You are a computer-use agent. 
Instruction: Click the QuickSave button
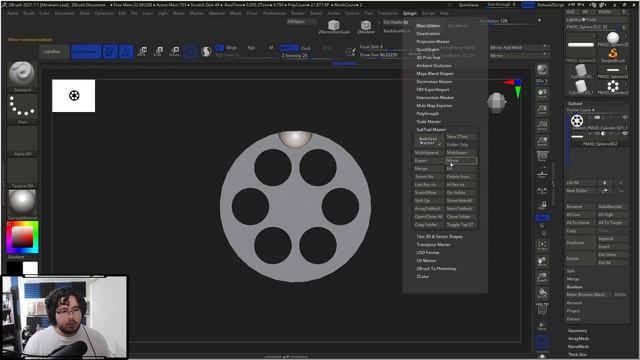(469, 5)
